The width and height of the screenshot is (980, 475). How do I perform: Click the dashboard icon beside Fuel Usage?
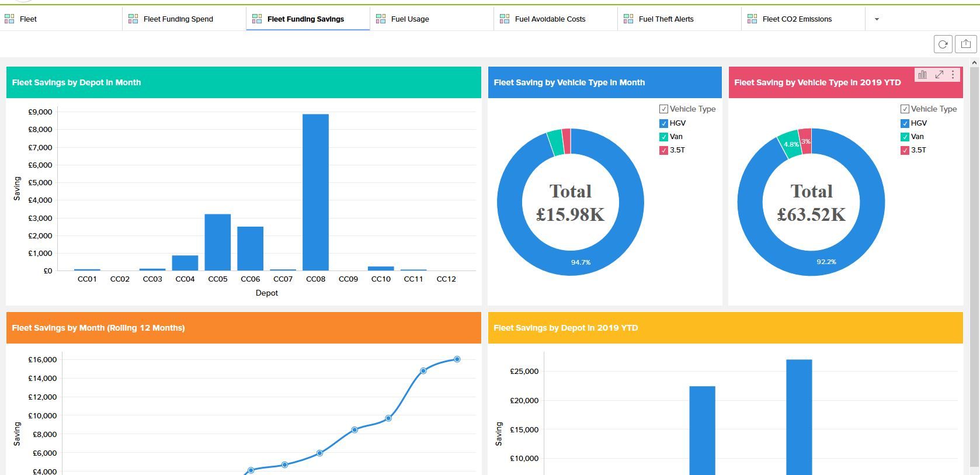point(381,19)
